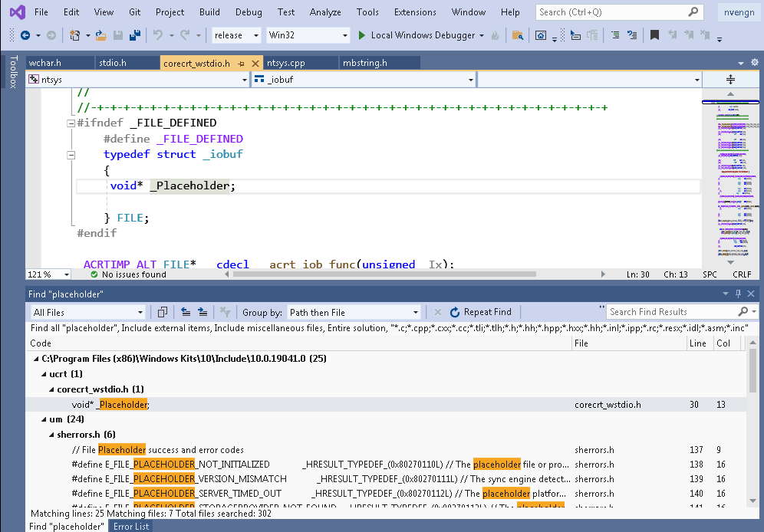
Task: Switch to the Error List tab
Action: 131,526
